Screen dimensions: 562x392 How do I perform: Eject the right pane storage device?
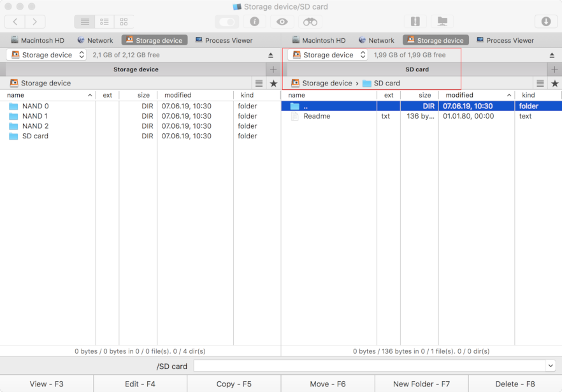click(552, 55)
